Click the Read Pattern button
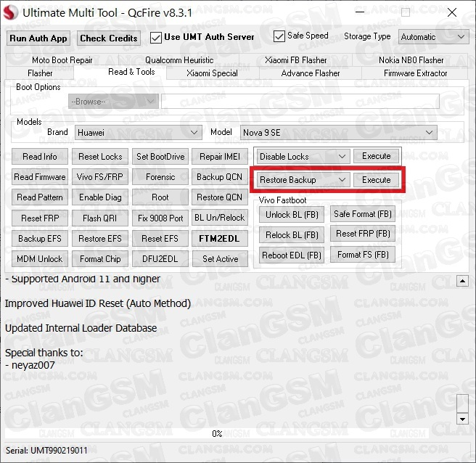The image size is (476, 463). pyautogui.click(x=40, y=197)
